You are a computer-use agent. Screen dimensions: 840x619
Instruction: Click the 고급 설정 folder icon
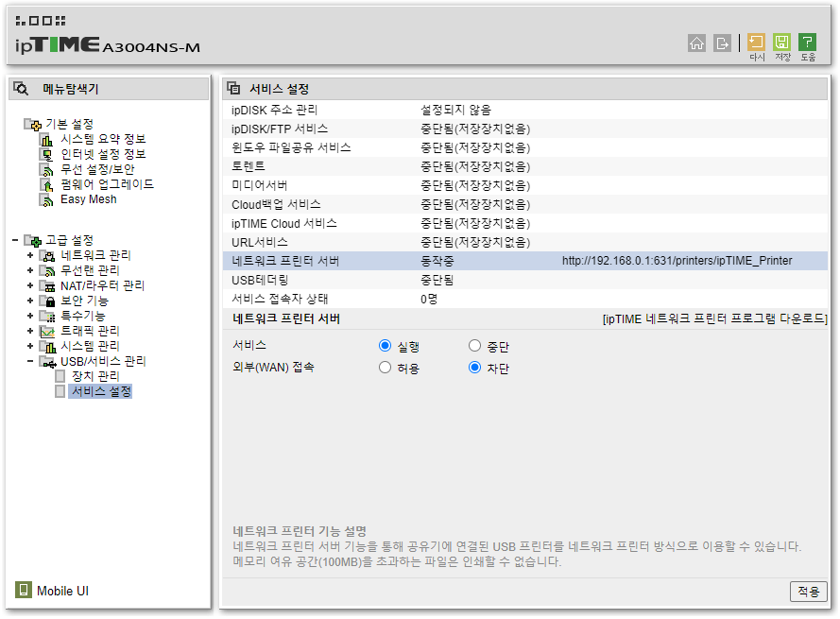(x=33, y=241)
